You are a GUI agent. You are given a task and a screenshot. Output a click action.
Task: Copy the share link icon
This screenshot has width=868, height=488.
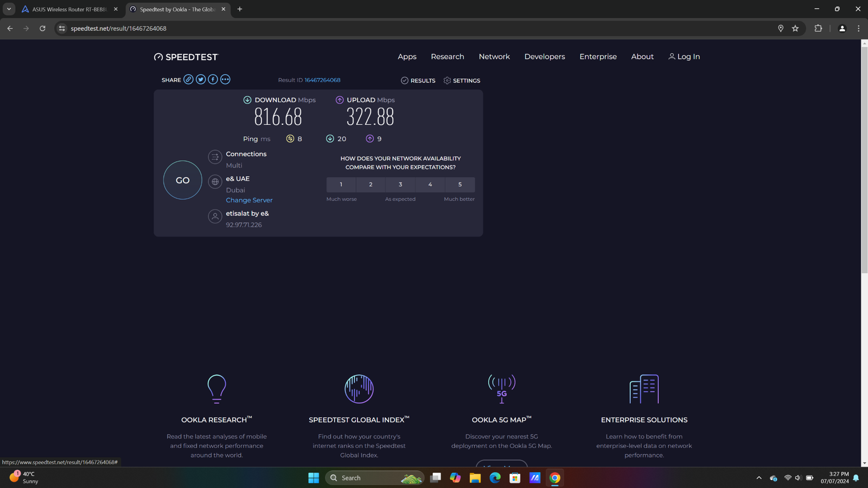tap(188, 80)
